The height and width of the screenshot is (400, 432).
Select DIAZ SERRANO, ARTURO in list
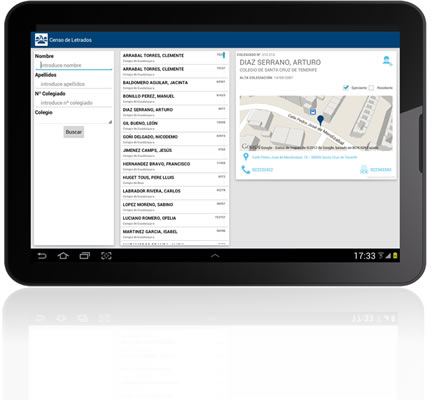click(174, 112)
